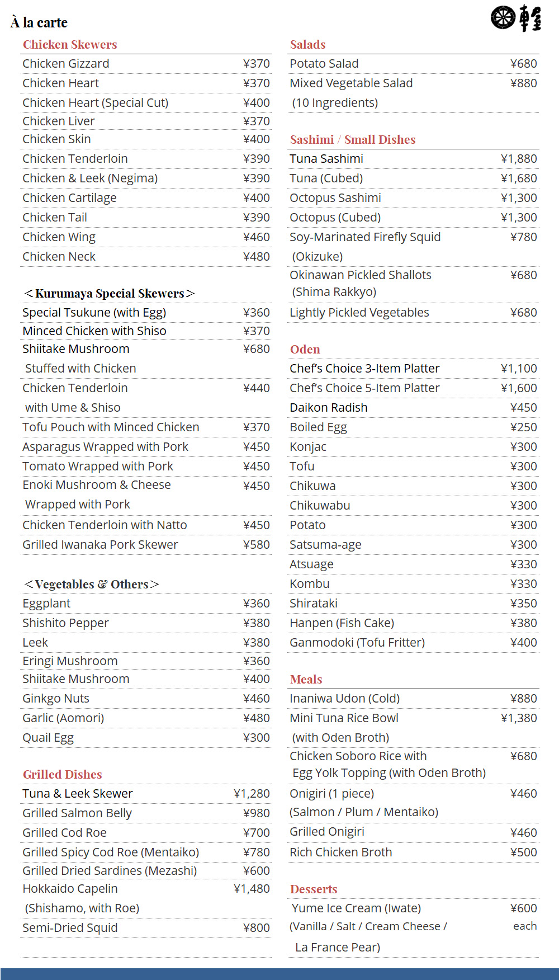
Task: Click Asparagus Wrapped with Pork item
Action: point(146,447)
